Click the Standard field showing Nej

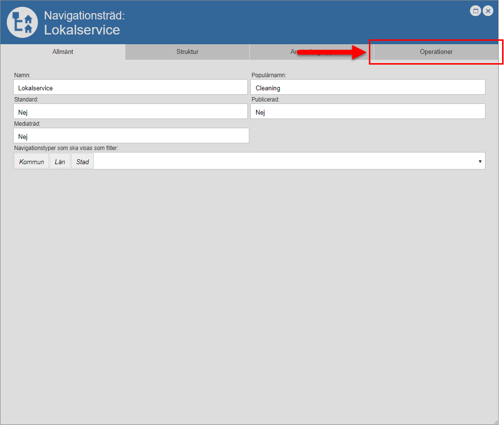[x=130, y=112]
